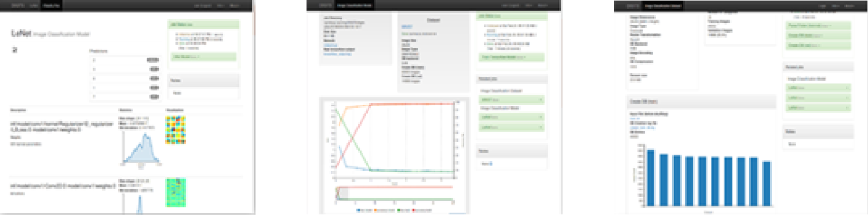Expand the first LeNet related job on dataset page
Viewport: 868px width, 215px height.
tap(818, 88)
